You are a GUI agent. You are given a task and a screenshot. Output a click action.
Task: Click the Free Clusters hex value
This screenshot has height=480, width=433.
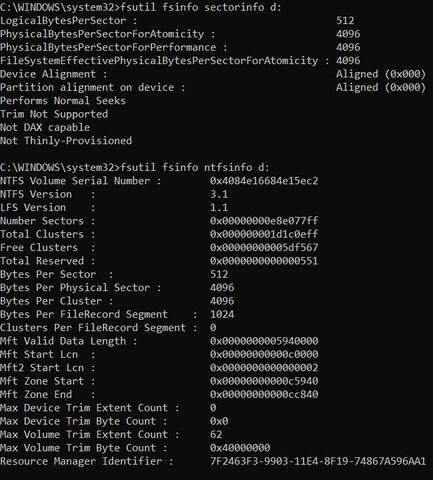(264, 248)
